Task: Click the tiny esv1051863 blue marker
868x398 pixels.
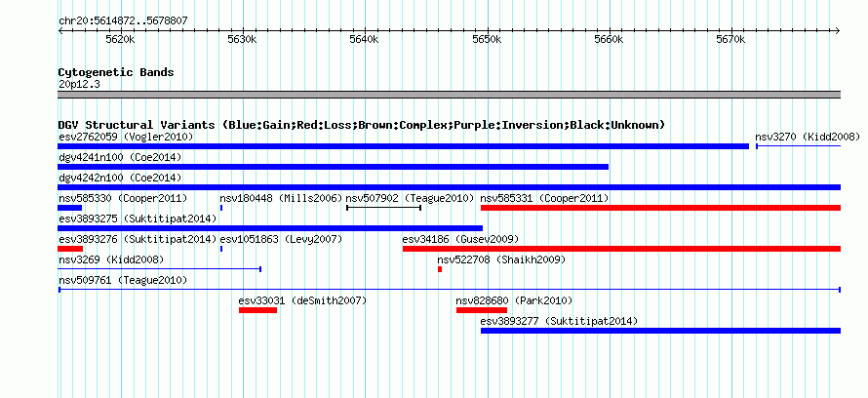Action: pyautogui.click(x=221, y=249)
